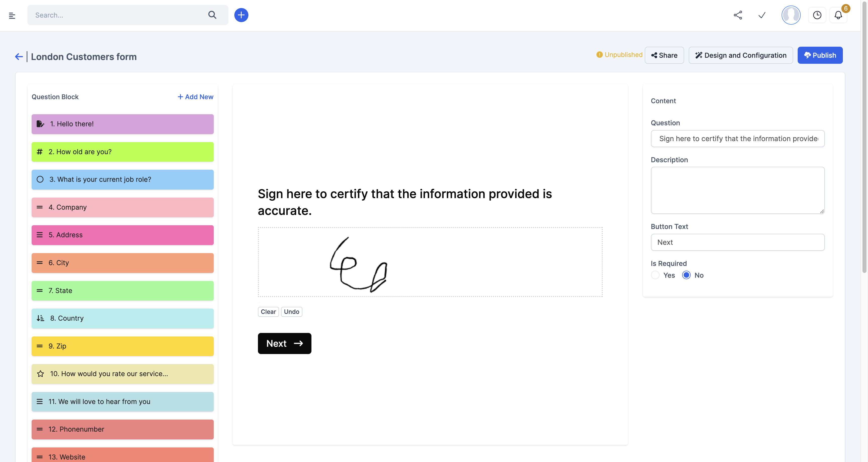
Task: Open the hamburger sidebar menu icon
Action: (x=12, y=15)
